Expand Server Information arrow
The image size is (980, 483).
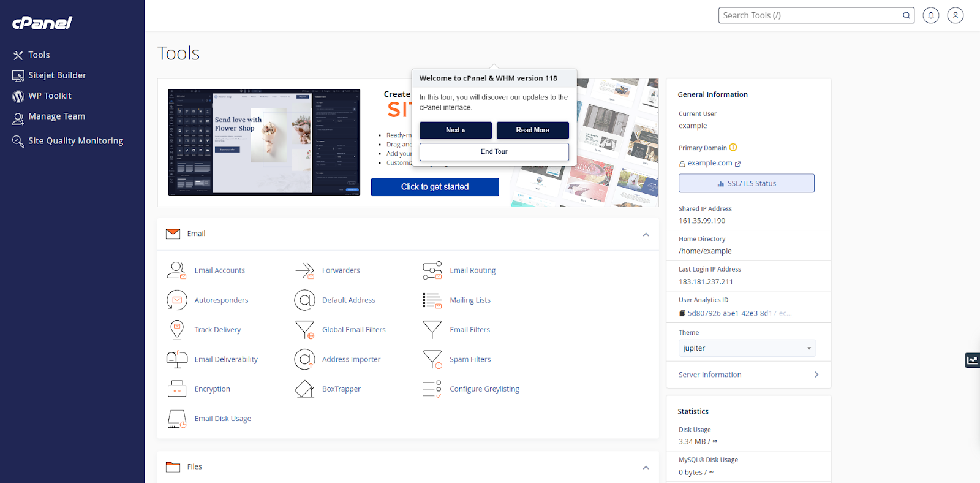(x=816, y=375)
